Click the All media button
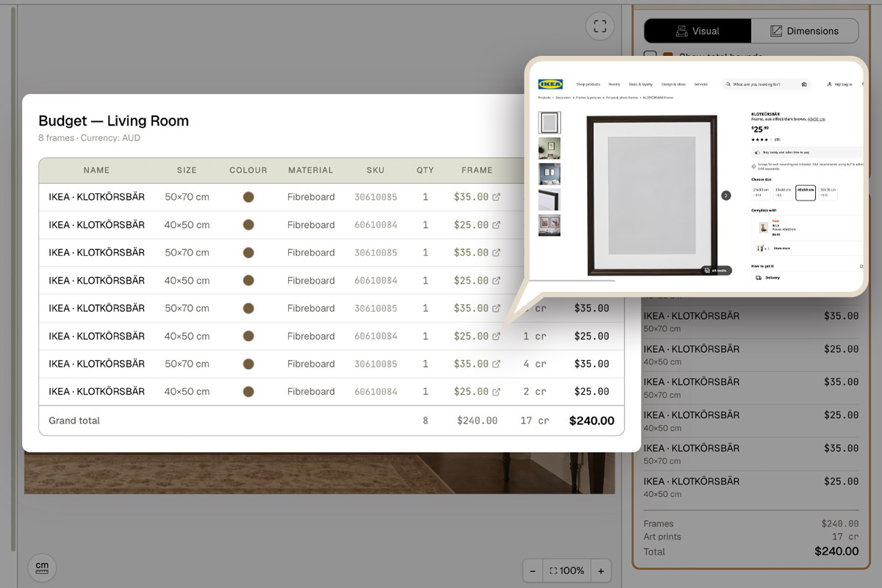This screenshot has width=882, height=588. (x=716, y=270)
